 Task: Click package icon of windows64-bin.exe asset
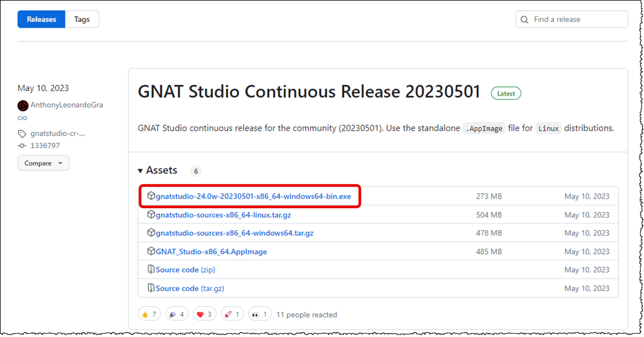coord(151,196)
